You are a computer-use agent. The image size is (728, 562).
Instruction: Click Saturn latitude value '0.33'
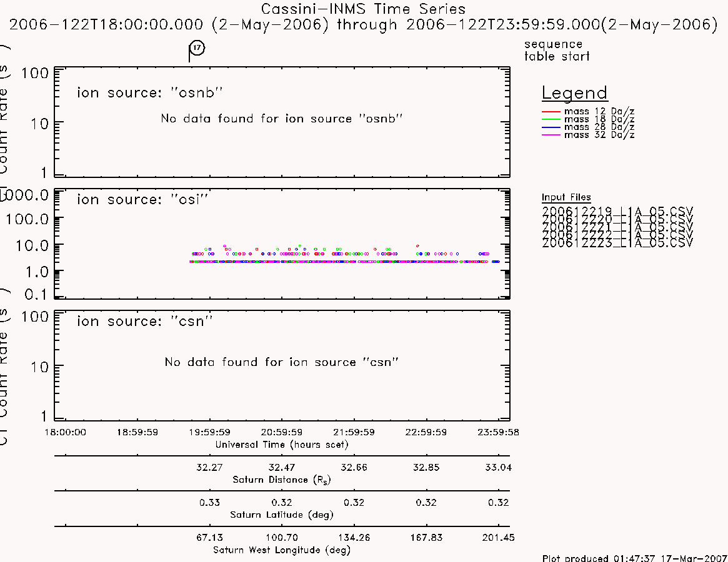(x=209, y=503)
